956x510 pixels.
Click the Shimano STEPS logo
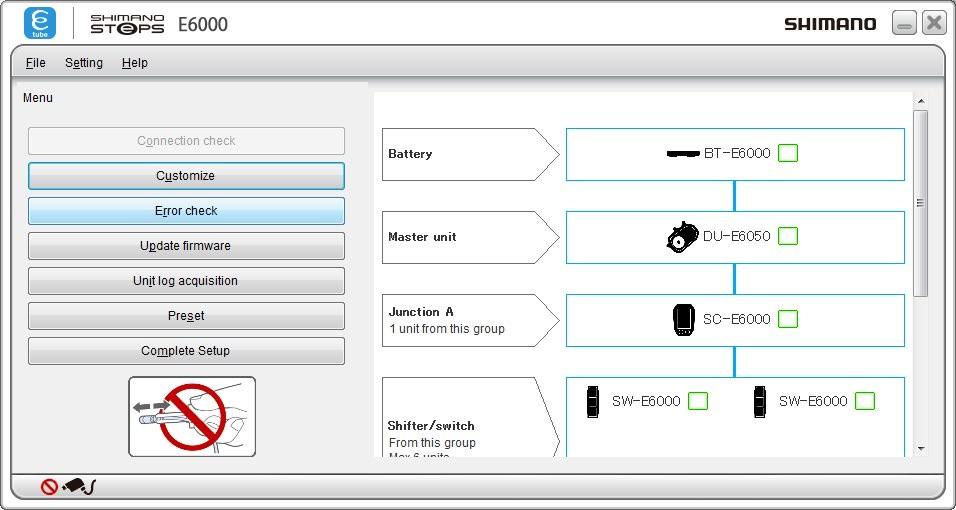pos(127,24)
